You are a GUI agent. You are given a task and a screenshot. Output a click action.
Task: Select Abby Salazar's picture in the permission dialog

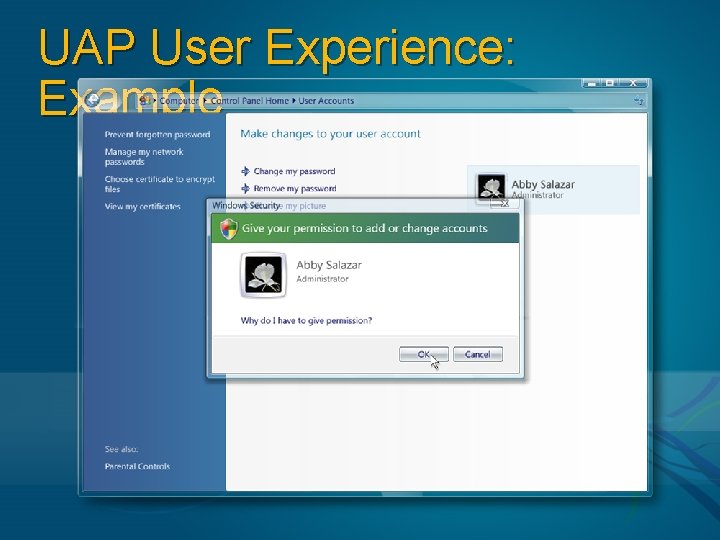click(x=263, y=275)
